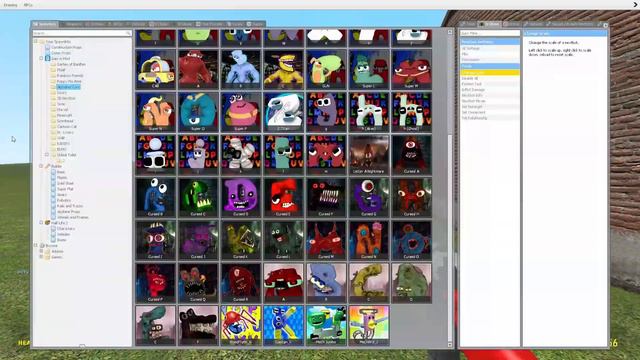
Task: Click the tool filter search box
Action: (x=490, y=33)
